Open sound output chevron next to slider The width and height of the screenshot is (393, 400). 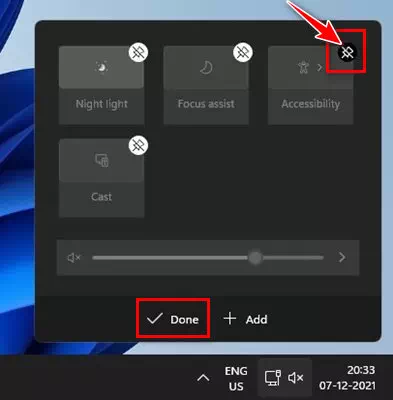pos(342,257)
